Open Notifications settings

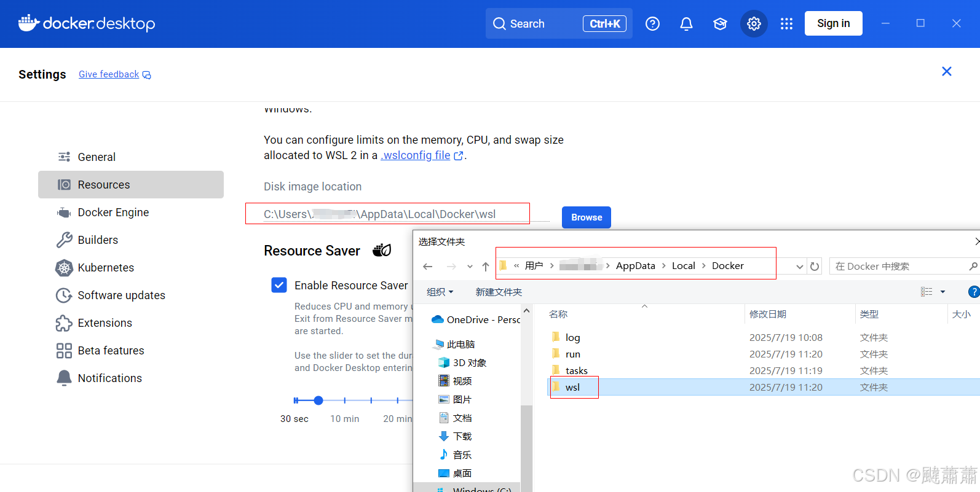(131, 378)
